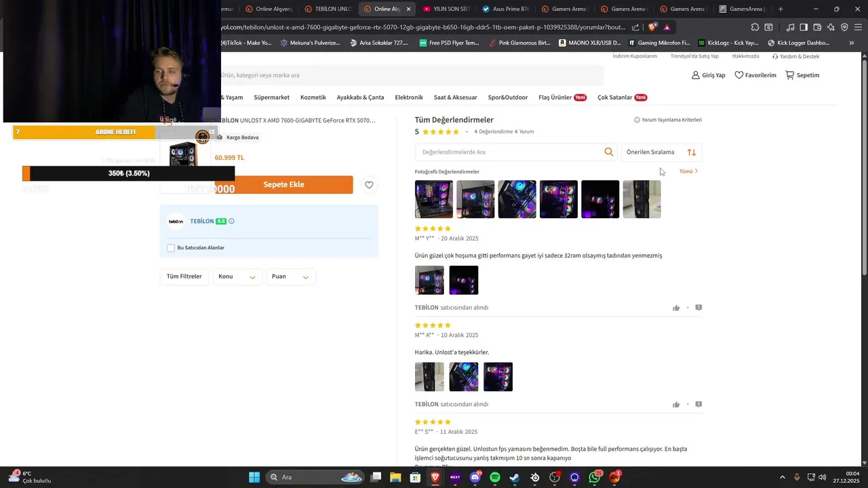Image resolution: width=868 pixels, height=488 pixels.
Task: Switch to the TEBİLON UNLO browser tab
Action: coord(328,9)
